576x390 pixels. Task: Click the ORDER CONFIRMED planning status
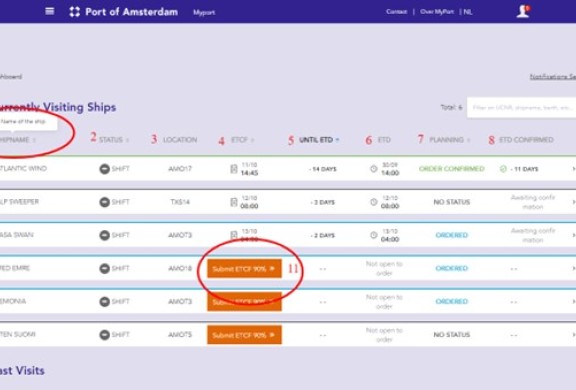click(451, 169)
